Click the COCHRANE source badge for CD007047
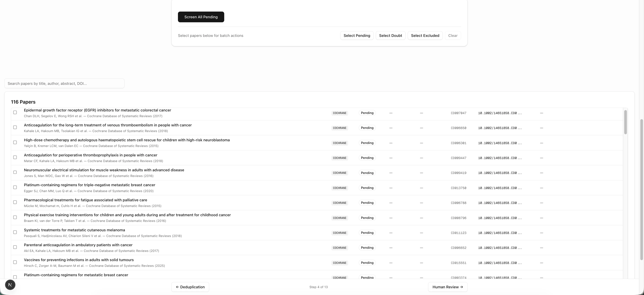 pyautogui.click(x=339, y=113)
